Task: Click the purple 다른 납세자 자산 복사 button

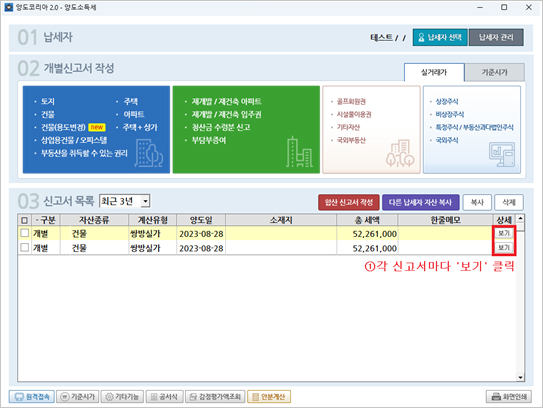Action: [420, 202]
